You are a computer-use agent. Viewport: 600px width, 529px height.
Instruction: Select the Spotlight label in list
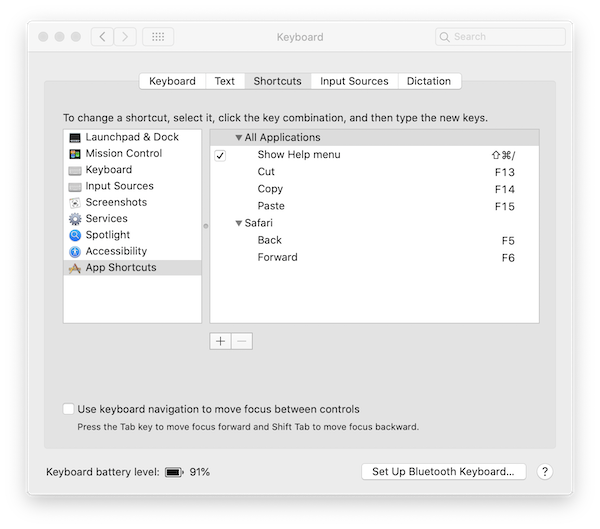point(108,235)
